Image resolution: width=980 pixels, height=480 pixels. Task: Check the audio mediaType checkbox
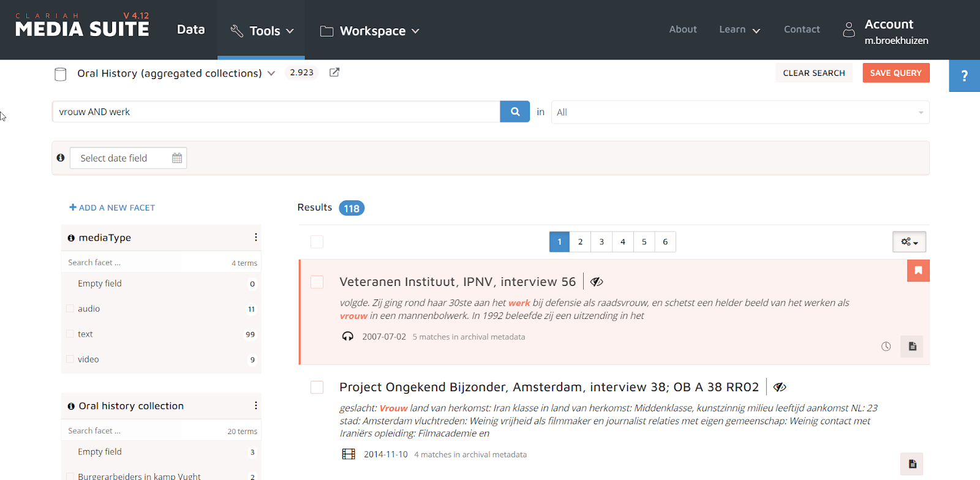pyautogui.click(x=70, y=309)
